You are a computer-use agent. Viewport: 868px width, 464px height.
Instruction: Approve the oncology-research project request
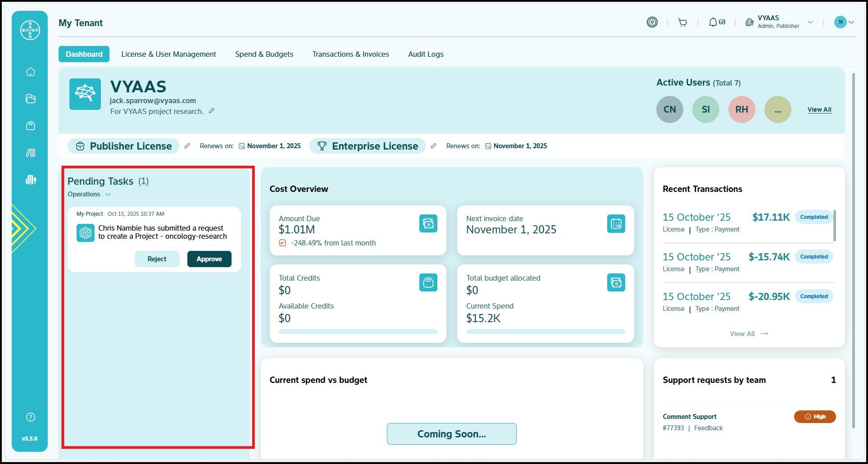[x=209, y=259]
